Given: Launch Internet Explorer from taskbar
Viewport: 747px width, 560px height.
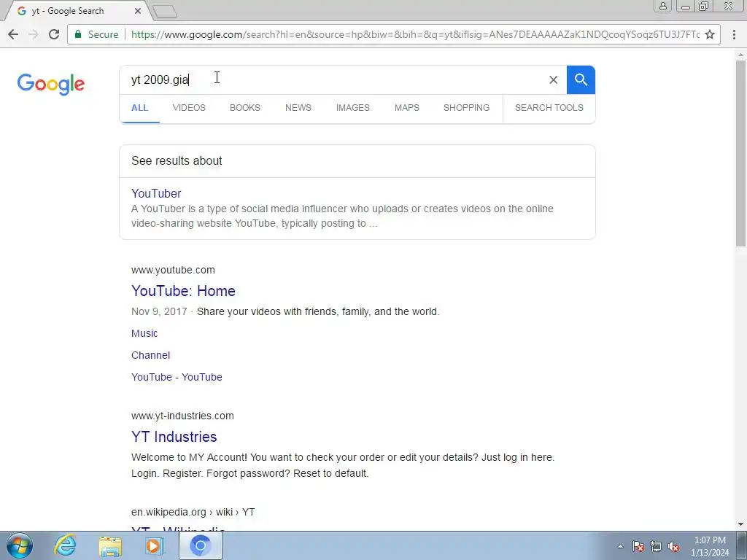Looking at the screenshot, I should (65, 545).
